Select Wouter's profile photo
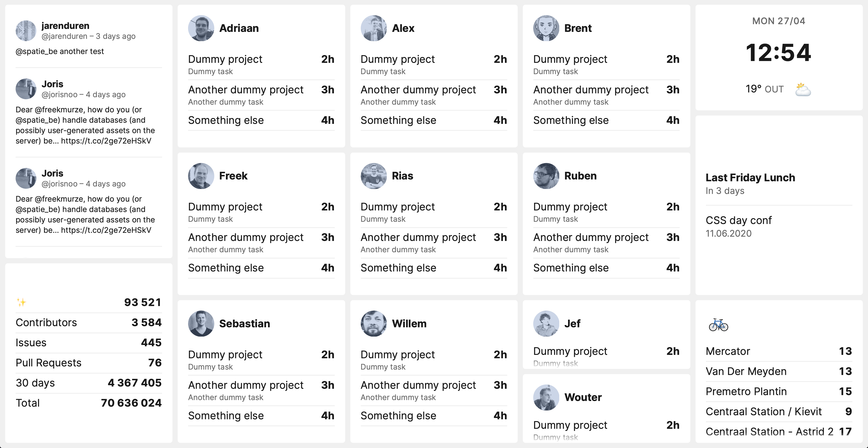This screenshot has width=868, height=448. [x=546, y=397]
